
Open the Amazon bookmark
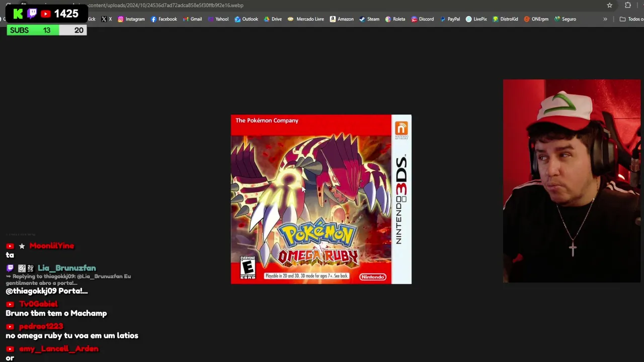click(342, 19)
